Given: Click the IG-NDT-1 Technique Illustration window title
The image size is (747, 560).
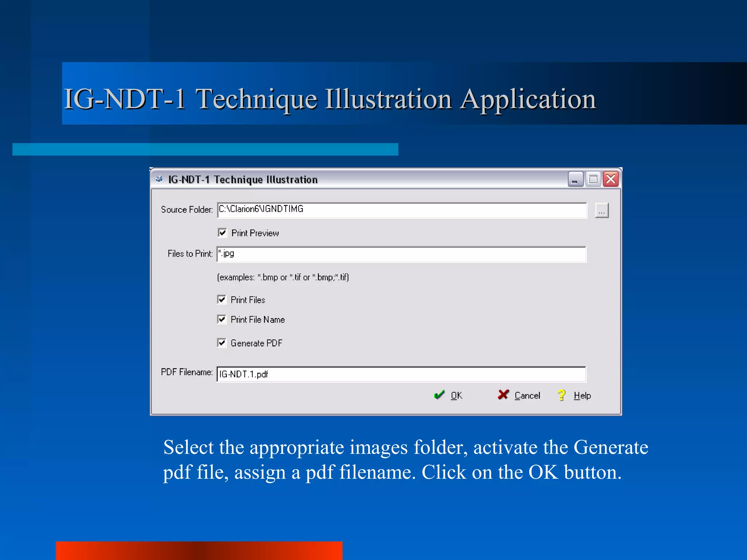Looking at the screenshot, I should 243,180.
